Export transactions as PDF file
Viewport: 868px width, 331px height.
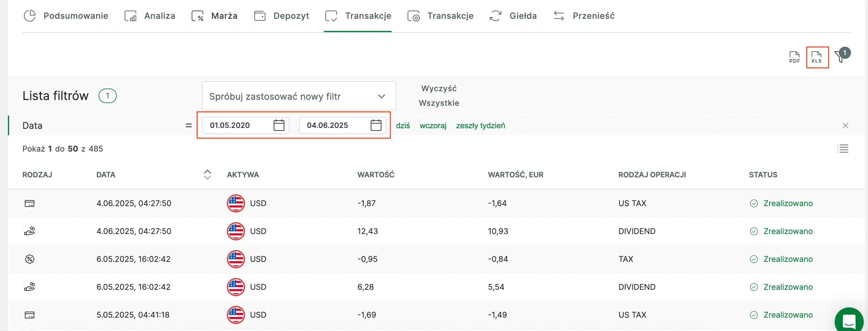[794, 57]
